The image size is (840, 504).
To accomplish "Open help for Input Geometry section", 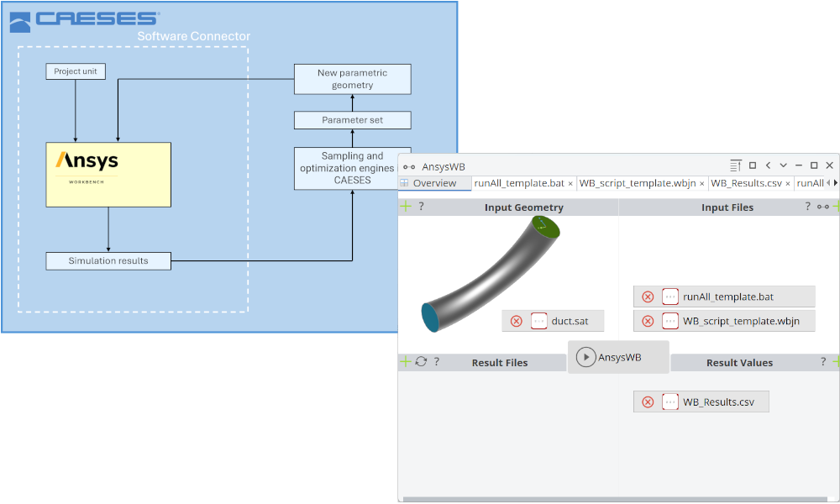I will [x=421, y=206].
